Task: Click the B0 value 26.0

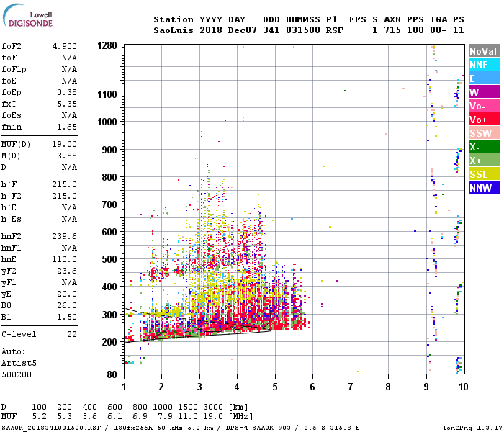Action: coord(67,305)
